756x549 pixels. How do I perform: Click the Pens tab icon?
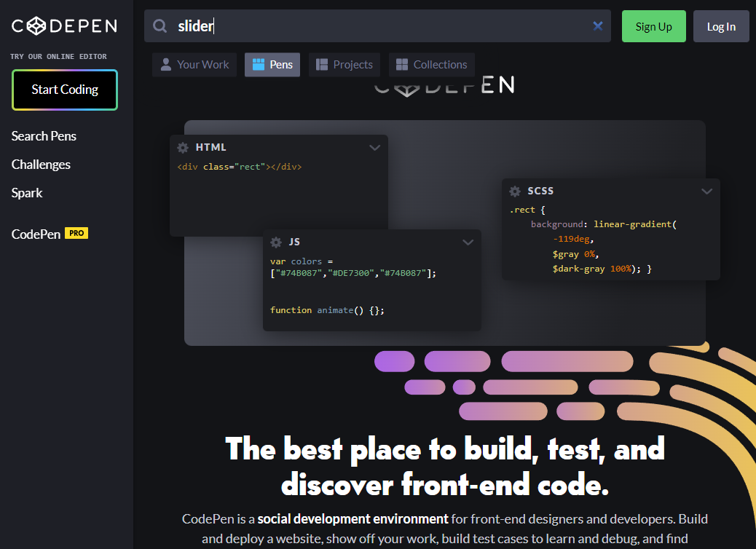point(259,65)
